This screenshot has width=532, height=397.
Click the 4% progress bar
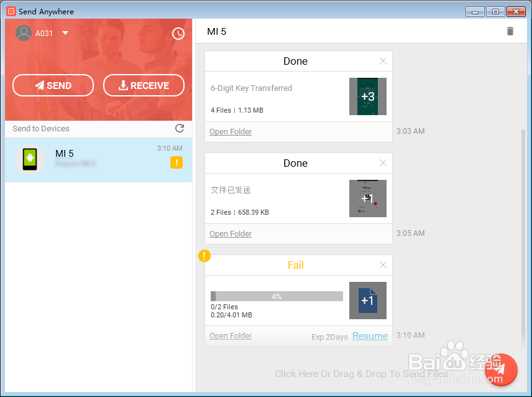277,296
